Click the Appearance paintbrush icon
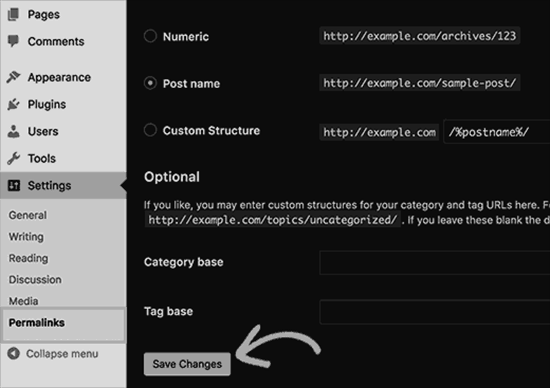Screen dimensions: 550x388 pyautogui.click(x=13, y=77)
